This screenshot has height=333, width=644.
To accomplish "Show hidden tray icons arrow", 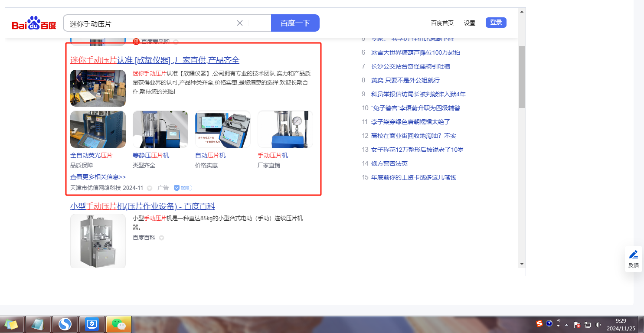I will coord(567,324).
